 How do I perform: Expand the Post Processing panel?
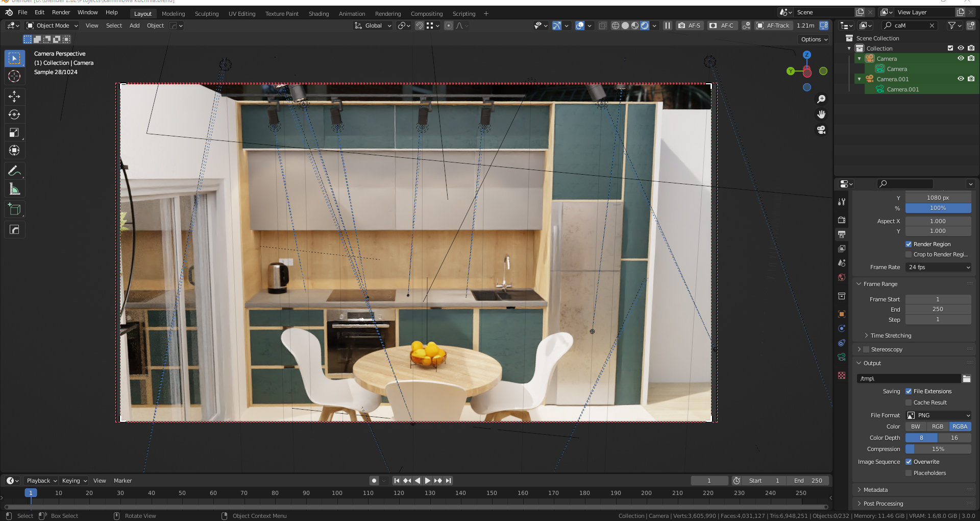[883, 504]
